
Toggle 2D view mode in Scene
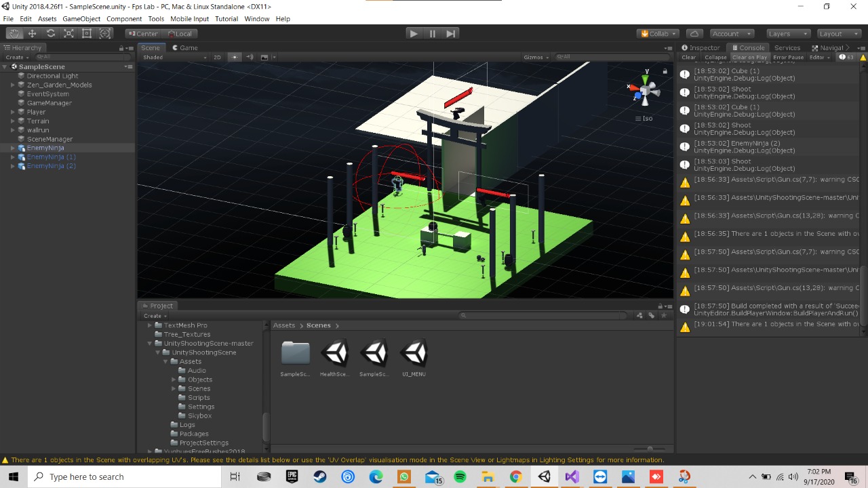[x=217, y=57]
